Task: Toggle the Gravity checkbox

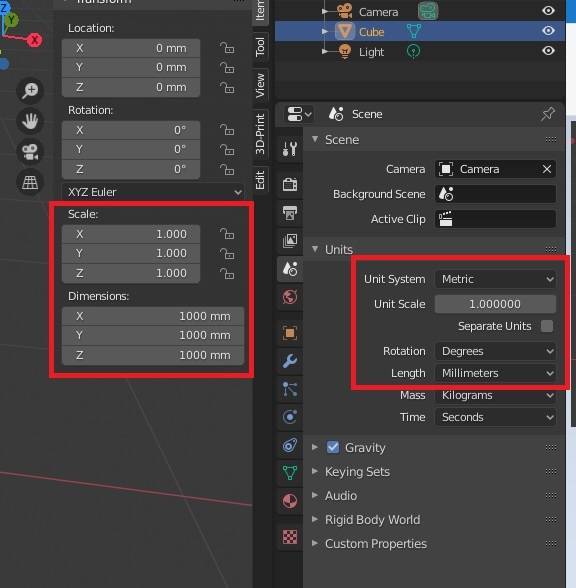Action: coord(333,447)
